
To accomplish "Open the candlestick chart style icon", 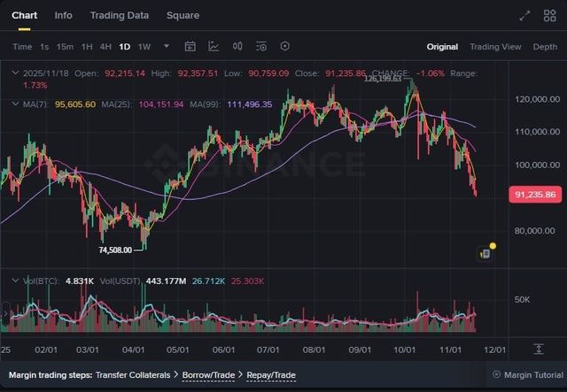I will pyautogui.click(x=237, y=46).
